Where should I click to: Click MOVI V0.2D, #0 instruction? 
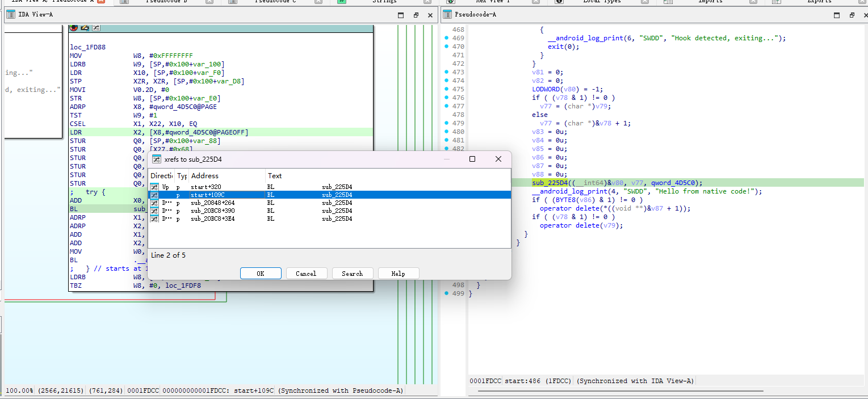pos(119,90)
